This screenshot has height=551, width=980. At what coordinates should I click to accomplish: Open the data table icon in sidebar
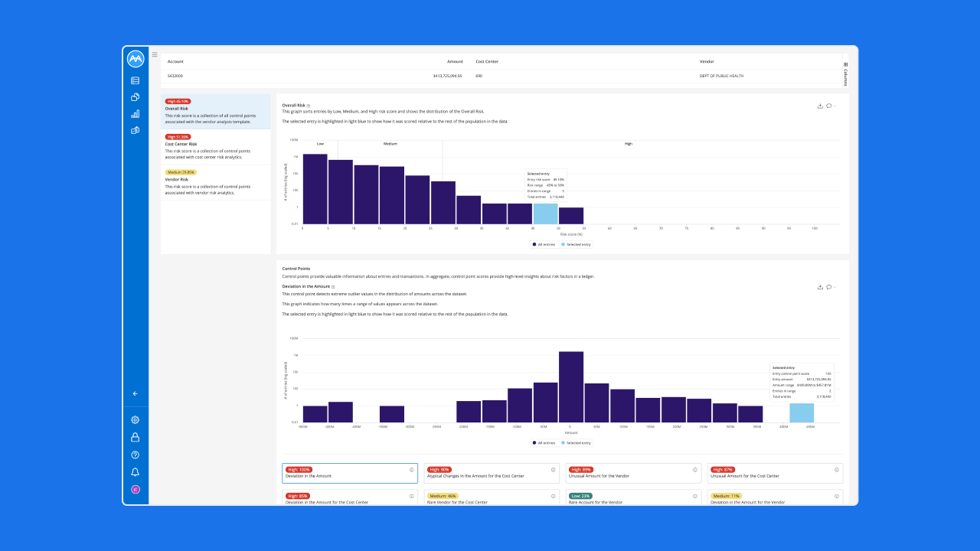pyautogui.click(x=136, y=80)
